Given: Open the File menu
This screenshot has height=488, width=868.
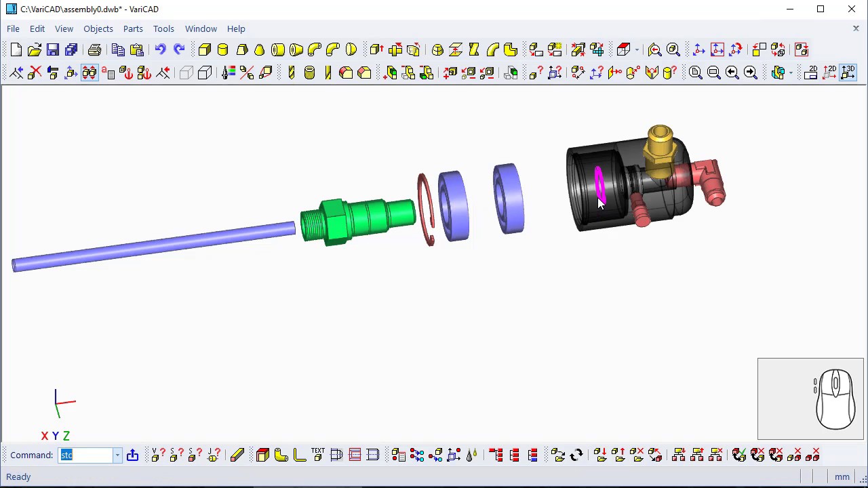Looking at the screenshot, I should 13,28.
